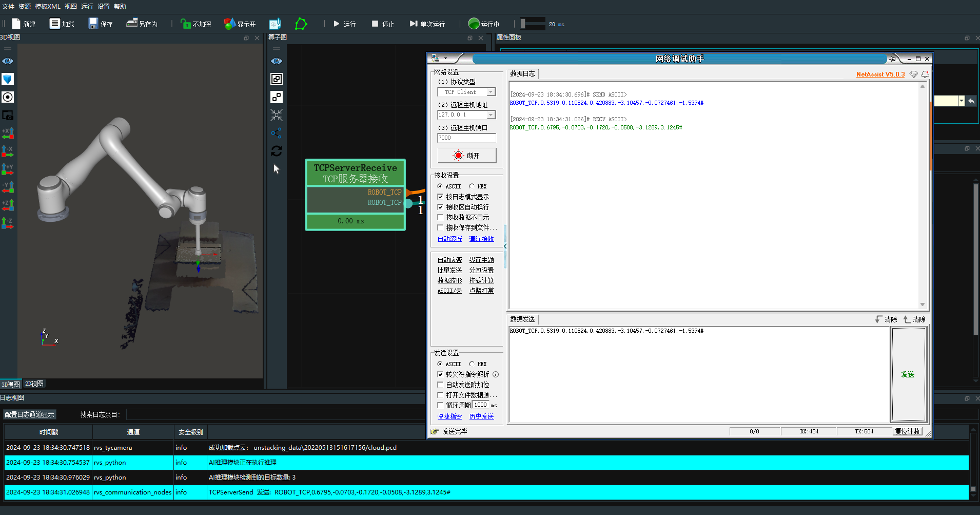Click the 不加密 green lock icon
Viewport: 980px width, 515px height.
185,24
